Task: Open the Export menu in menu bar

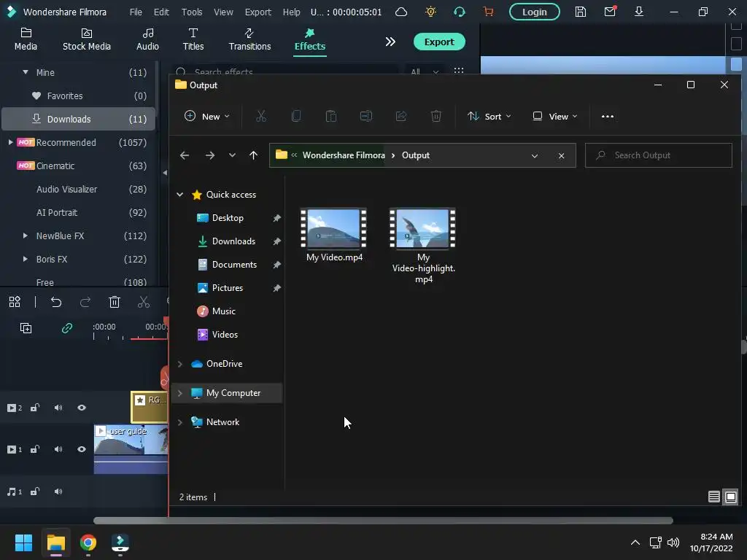Action: [x=258, y=12]
